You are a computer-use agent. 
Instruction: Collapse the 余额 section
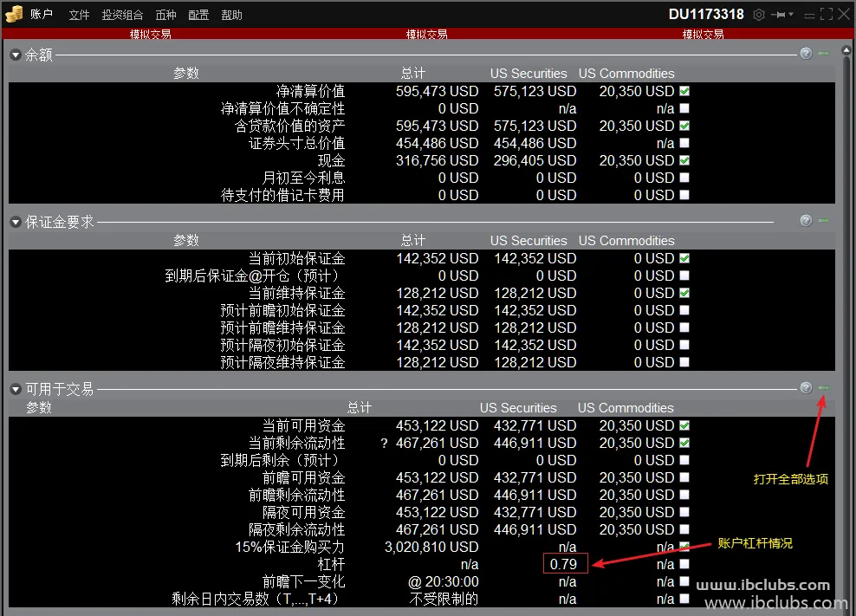pos(15,55)
